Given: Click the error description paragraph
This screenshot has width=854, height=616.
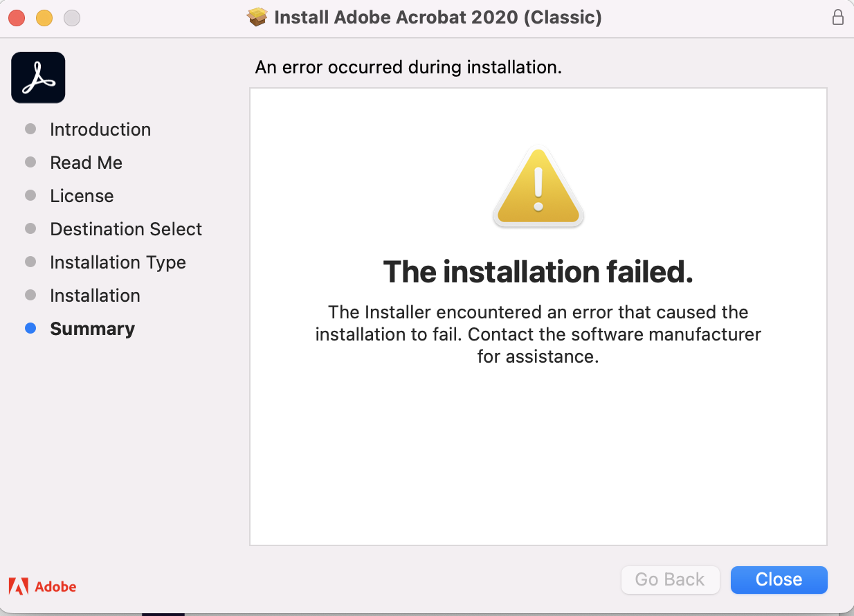Looking at the screenshot, I should point(538,334).
